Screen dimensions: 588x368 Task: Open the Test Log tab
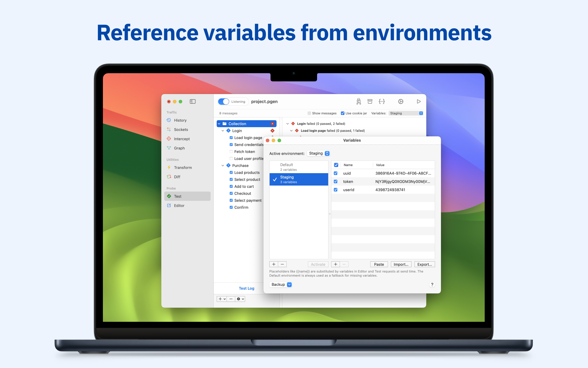(x=246, y=288)
